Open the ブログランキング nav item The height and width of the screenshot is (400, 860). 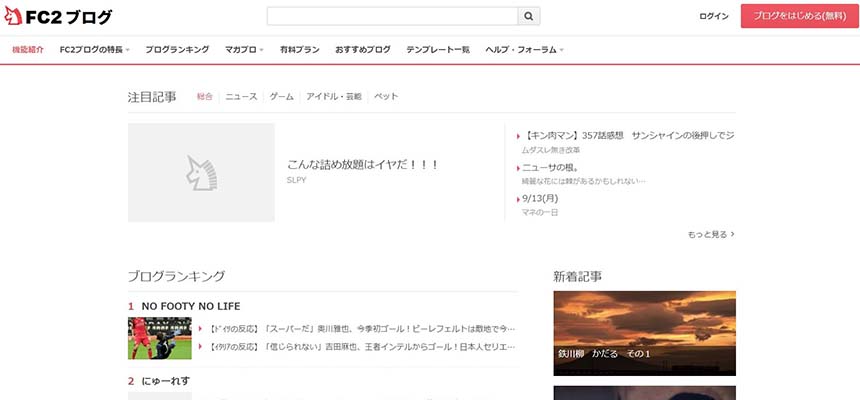tap(177, 49)
